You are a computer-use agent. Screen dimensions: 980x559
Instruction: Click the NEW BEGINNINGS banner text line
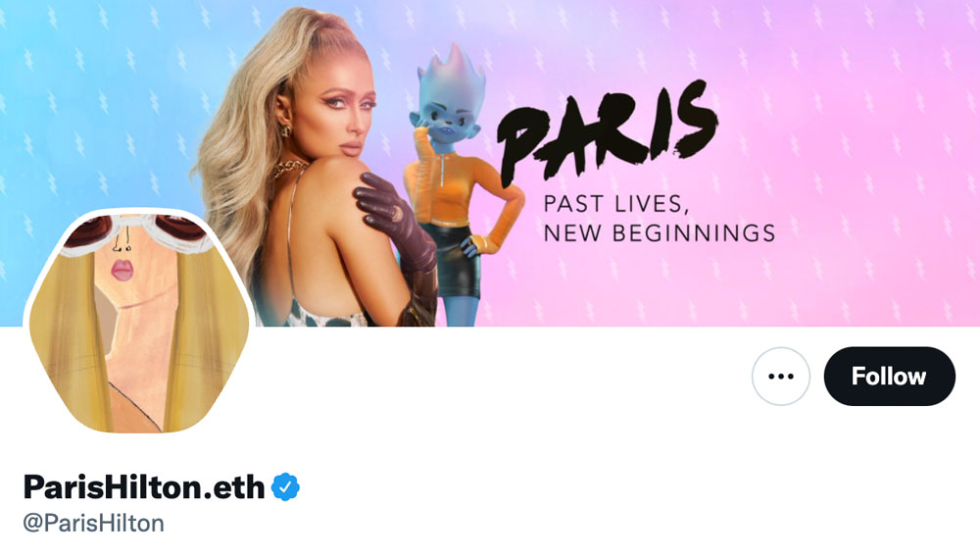click(x=660, y=233)
